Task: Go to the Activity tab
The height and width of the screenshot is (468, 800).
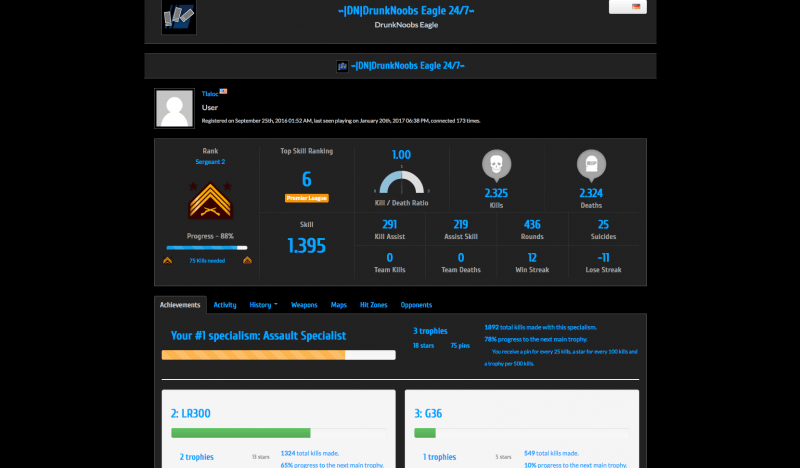Action: [225, 304]
